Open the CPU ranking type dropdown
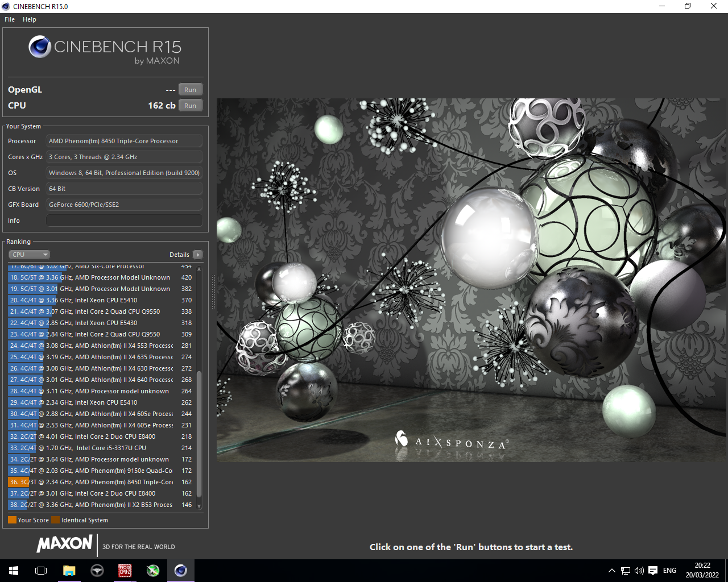728x582 pixels. pos(30,255)
